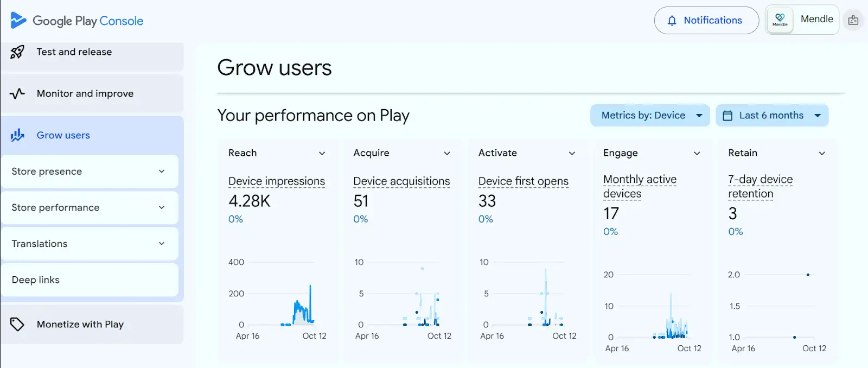Expand the Retain card chevron
The height and width of the screenshot is (368, 868).
(x=822, y=154)
